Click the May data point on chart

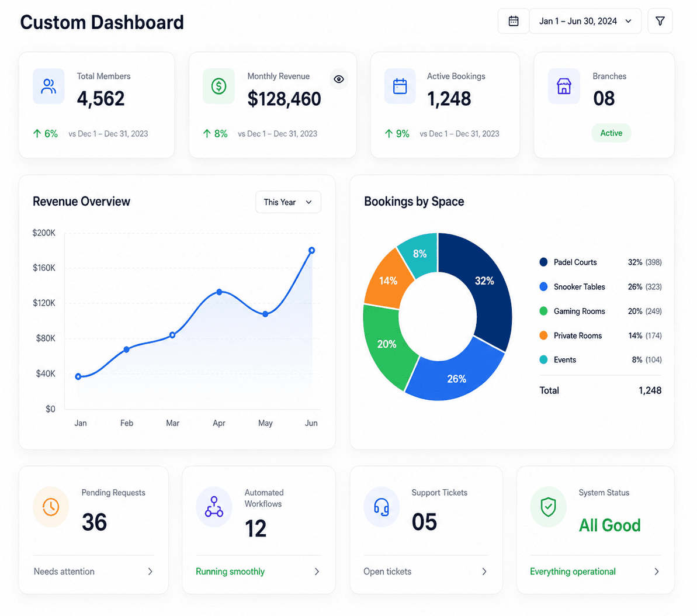(x=265, y=314)
